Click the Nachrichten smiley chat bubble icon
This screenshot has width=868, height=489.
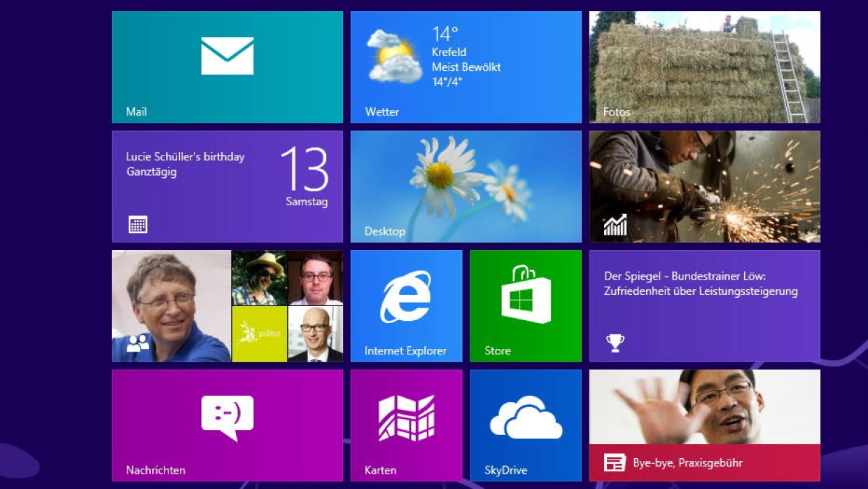pos(227,418)
